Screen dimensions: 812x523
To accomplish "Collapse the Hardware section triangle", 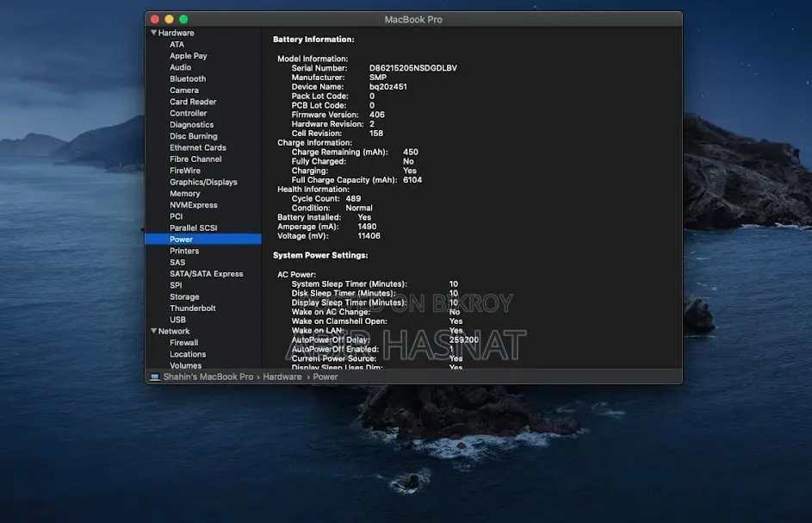I will tap(153, 33).
